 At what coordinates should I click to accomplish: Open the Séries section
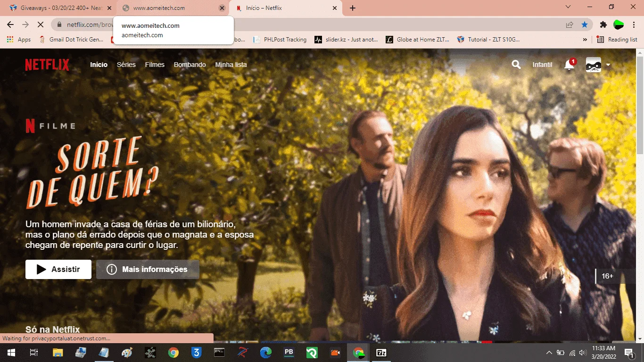point(126,65)
